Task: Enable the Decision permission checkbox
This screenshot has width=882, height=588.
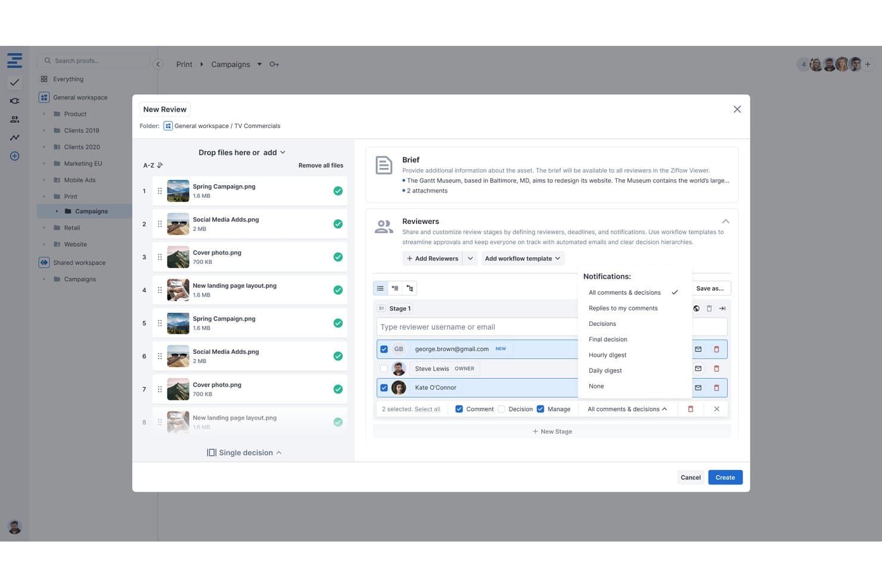Action: point(501,409)
